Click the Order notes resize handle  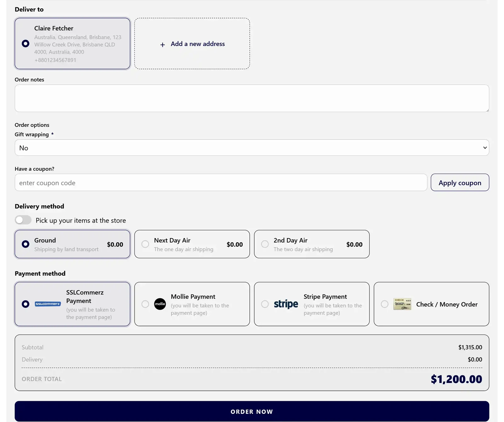pyautogui.click(x=487, y=110)
